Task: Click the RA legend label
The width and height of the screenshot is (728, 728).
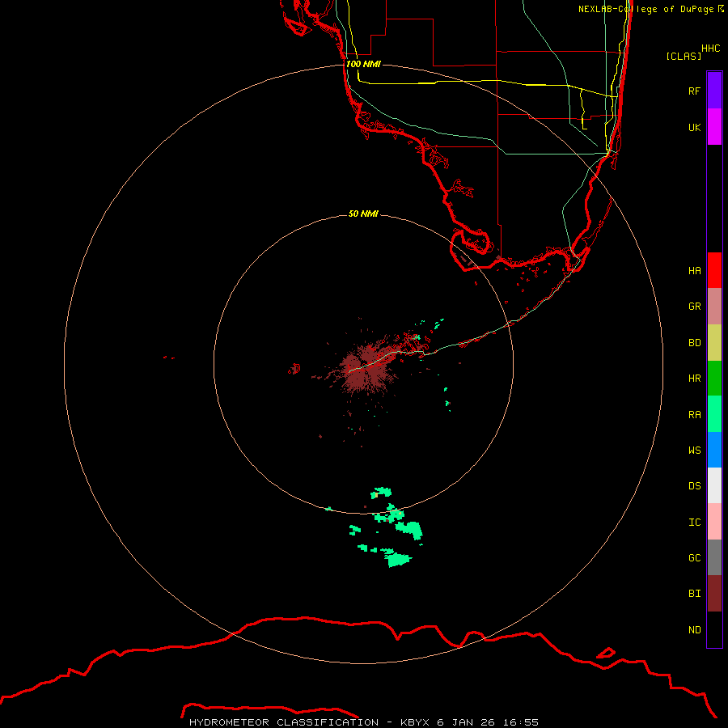Action: 694,415
